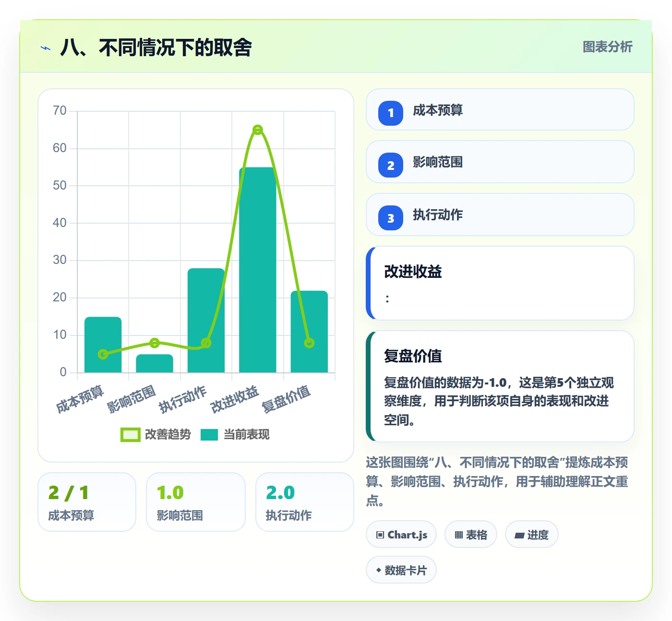
Task: Click the 改善趋势 legend label
Action: [168, 435]
